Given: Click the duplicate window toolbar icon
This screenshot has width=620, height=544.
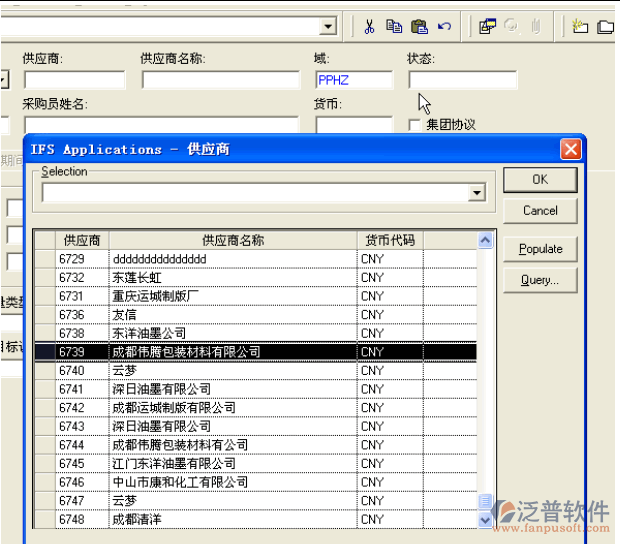Looking at the screenshot, I should [x=487, y=26].
